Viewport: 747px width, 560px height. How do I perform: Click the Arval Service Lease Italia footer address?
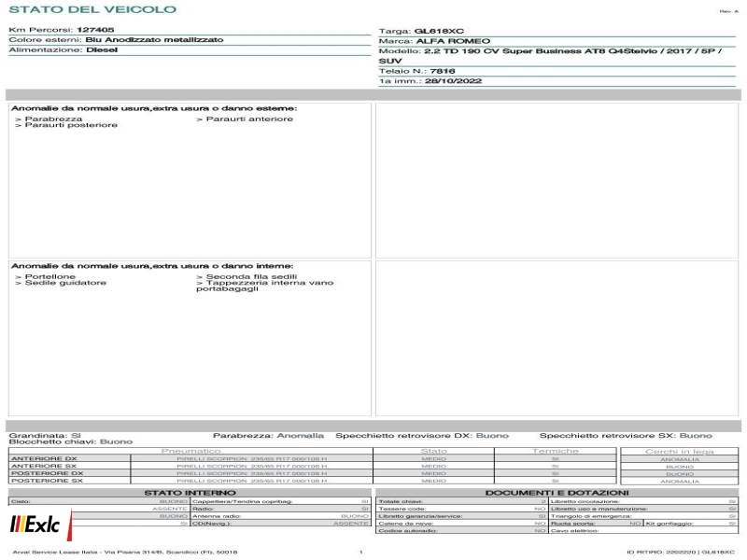point(125,552)
